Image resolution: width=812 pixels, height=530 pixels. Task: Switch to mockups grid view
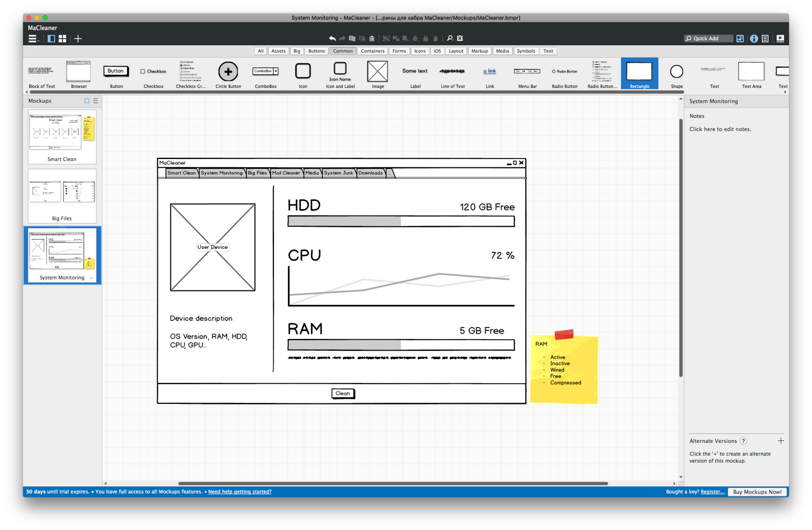tap(63, 39)
